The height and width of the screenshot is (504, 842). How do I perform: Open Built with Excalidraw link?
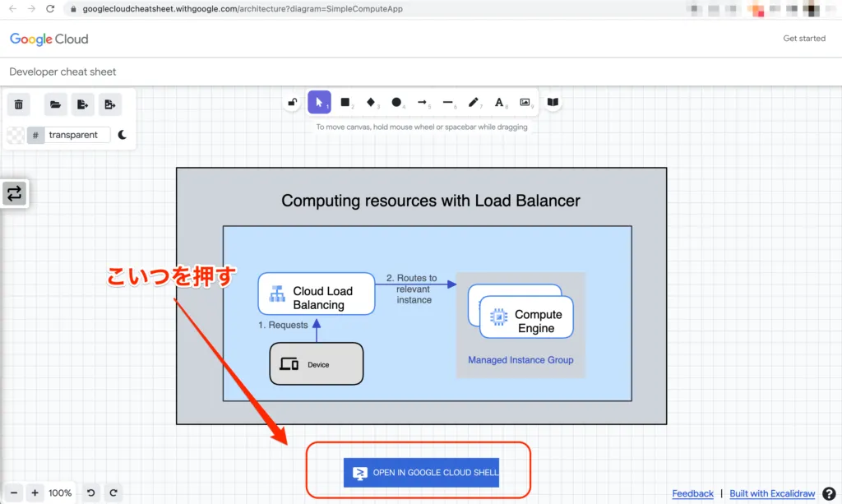point(772,493)
